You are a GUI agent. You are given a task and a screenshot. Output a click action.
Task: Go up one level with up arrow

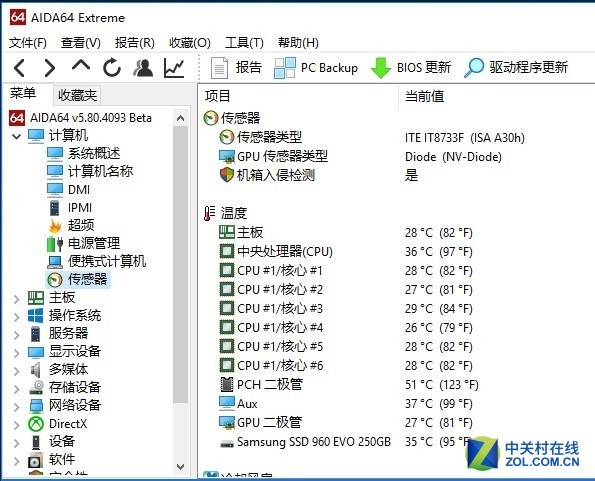point(81,65)
